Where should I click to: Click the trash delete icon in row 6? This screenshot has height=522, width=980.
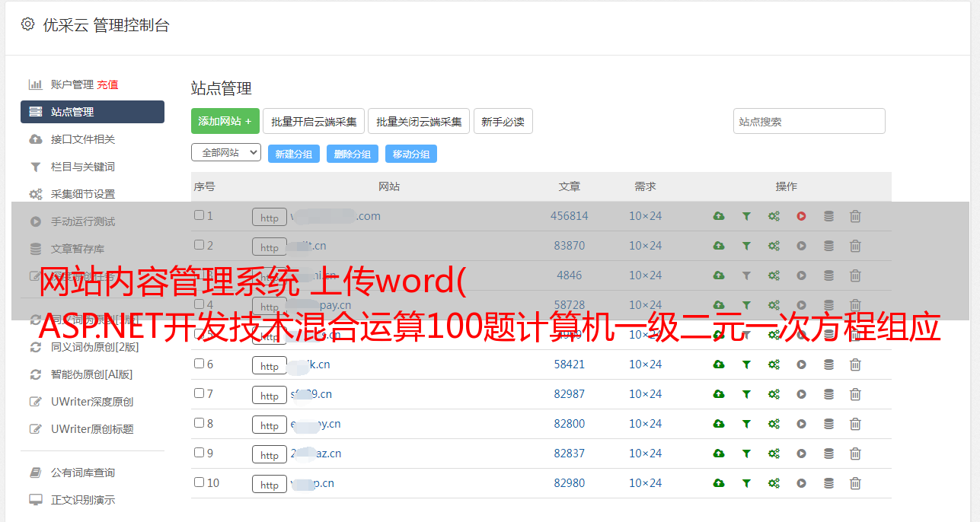pos(855,364)
